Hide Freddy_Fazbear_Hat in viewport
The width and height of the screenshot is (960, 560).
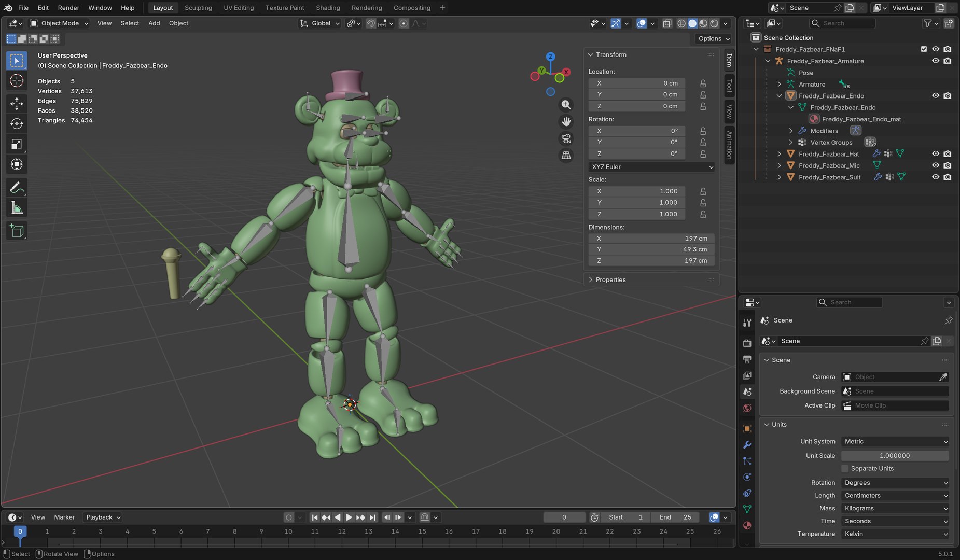(936, 154)
